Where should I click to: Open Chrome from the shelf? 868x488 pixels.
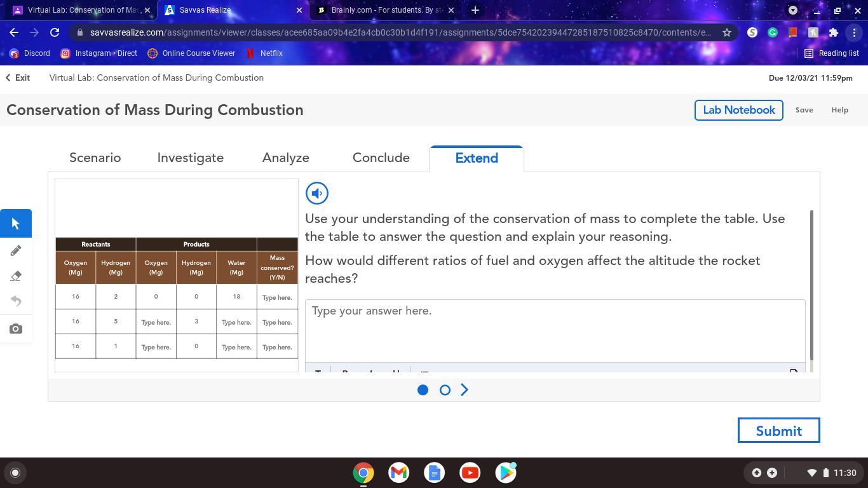[363, 473]
